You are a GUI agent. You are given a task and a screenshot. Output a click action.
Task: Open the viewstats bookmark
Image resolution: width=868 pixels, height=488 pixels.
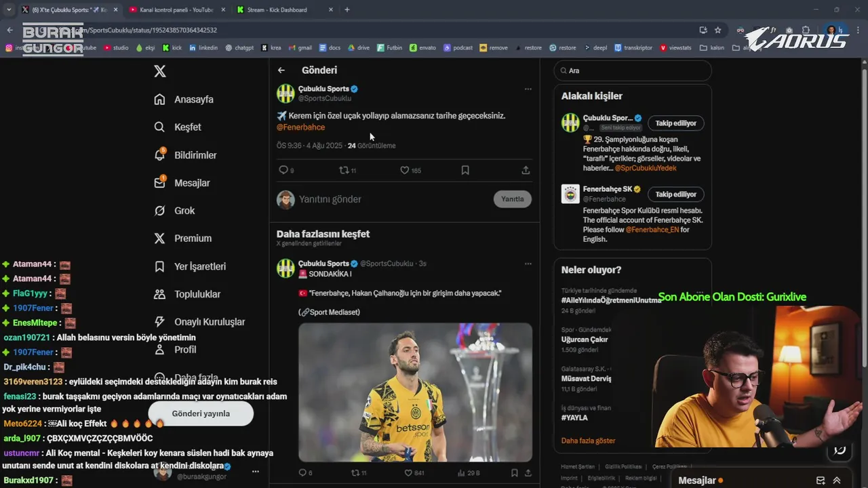pos(675,48)
